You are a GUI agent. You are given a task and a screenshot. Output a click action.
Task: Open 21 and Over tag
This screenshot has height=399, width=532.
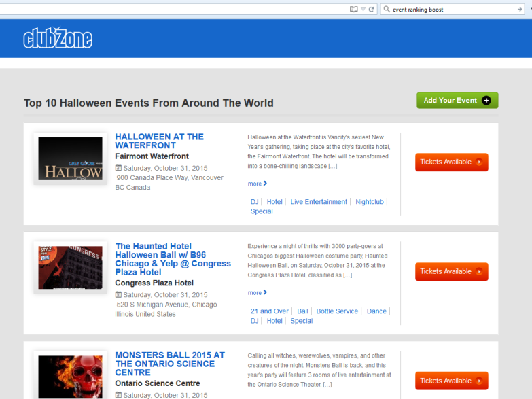[x=269, y=311]
